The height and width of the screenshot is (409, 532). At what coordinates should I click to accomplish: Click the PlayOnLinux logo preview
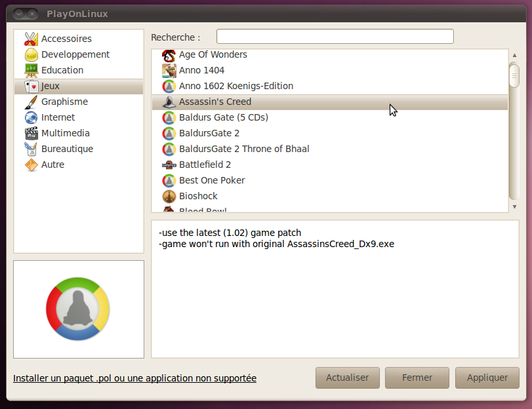click(x=78, y=309)
